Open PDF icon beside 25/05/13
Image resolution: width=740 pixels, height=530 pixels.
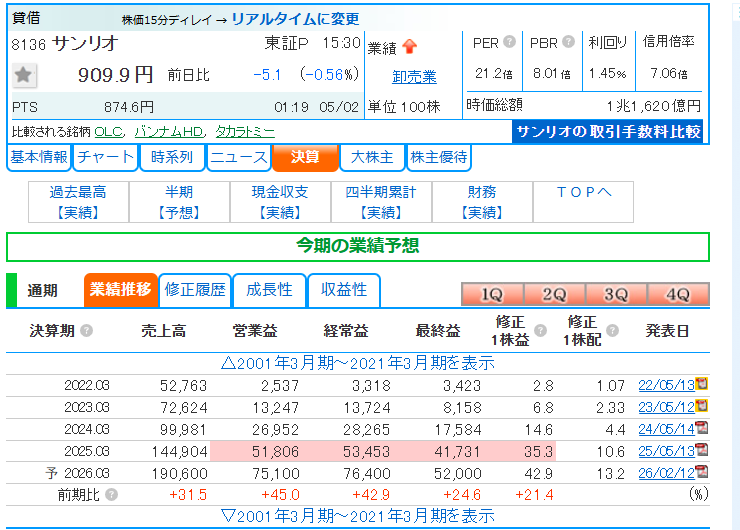click(x=702, y=449)
